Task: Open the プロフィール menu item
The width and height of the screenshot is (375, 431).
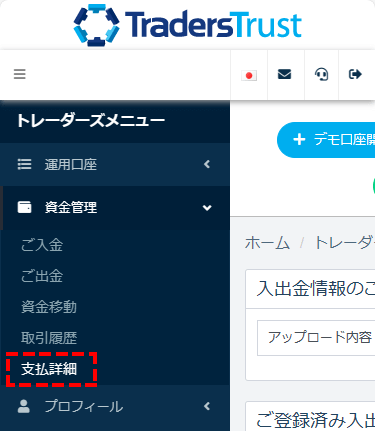Action: coord(115,406)
